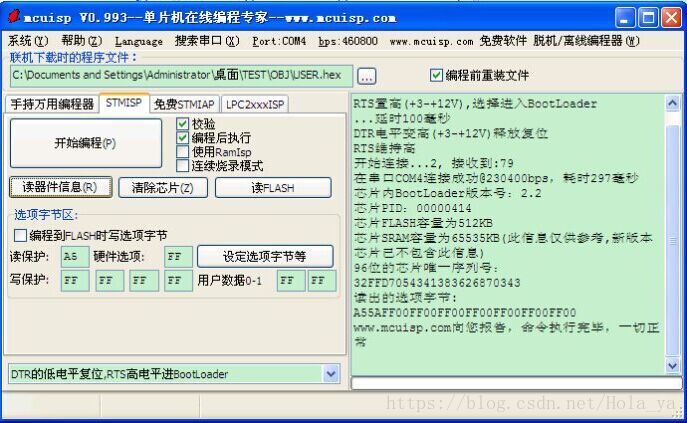Open the LPC2xxxISP tab

255,104
